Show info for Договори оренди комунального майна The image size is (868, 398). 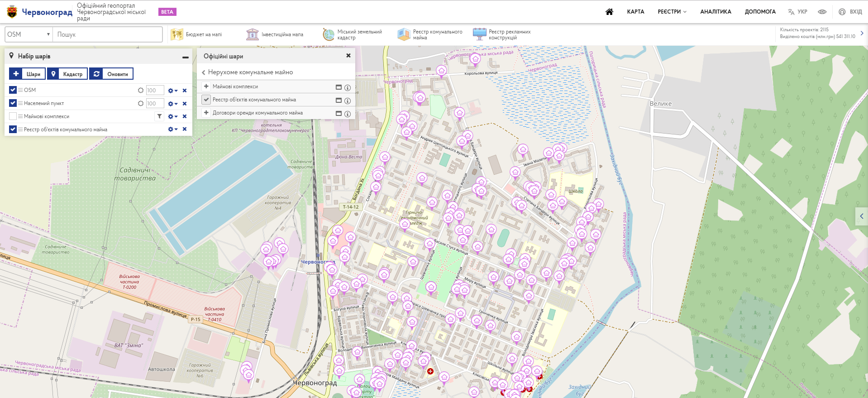coord(348,114)
